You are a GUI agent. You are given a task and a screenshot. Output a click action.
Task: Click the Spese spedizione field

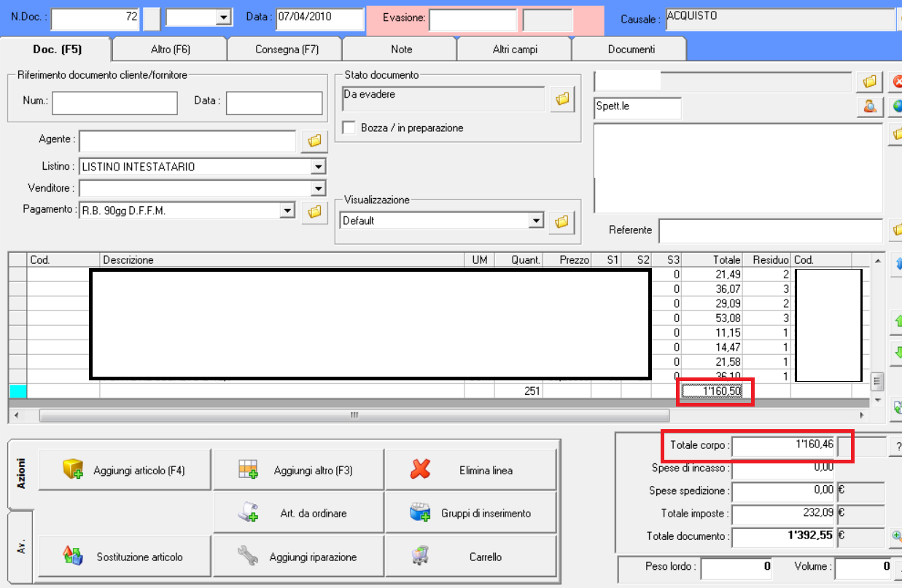click(x=784, y=491)
